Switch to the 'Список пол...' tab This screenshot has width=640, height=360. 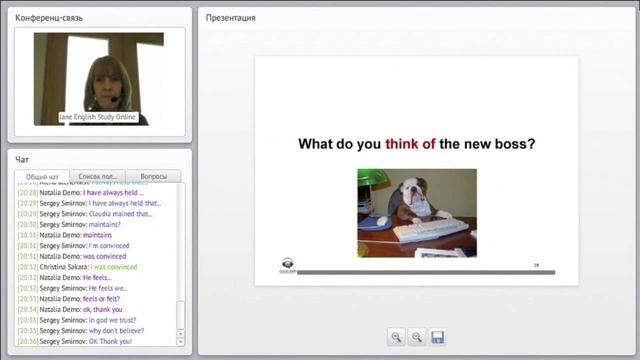[98, 176]
